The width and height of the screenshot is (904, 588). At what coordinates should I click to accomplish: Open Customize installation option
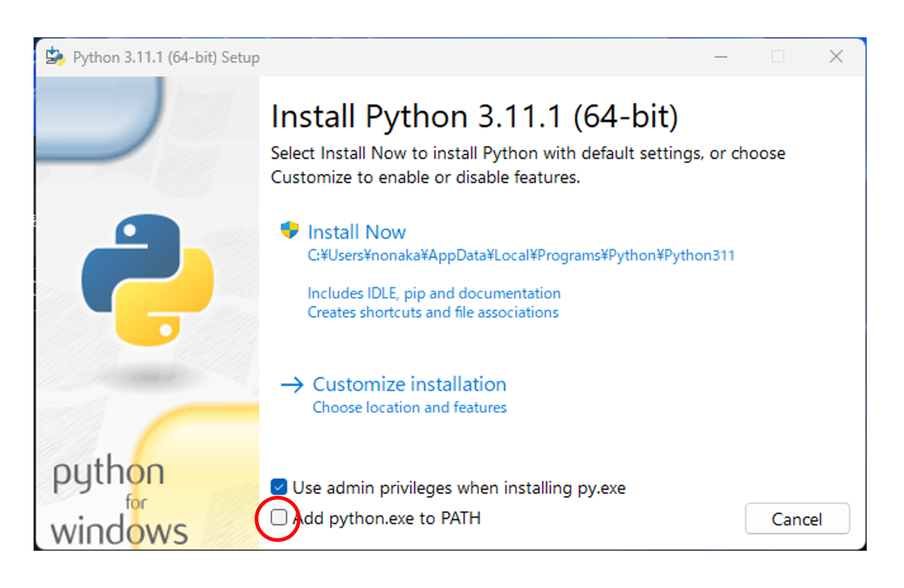[x=409, y=384]
